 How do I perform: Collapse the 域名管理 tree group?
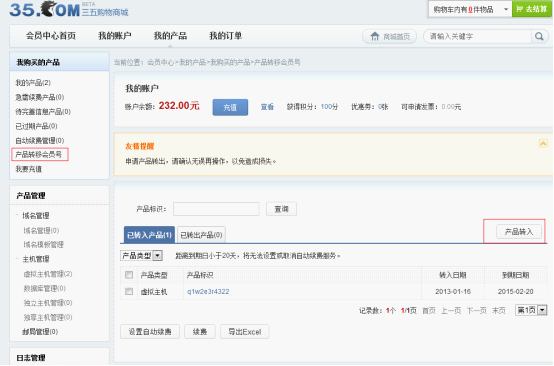(x=17, y=215)
